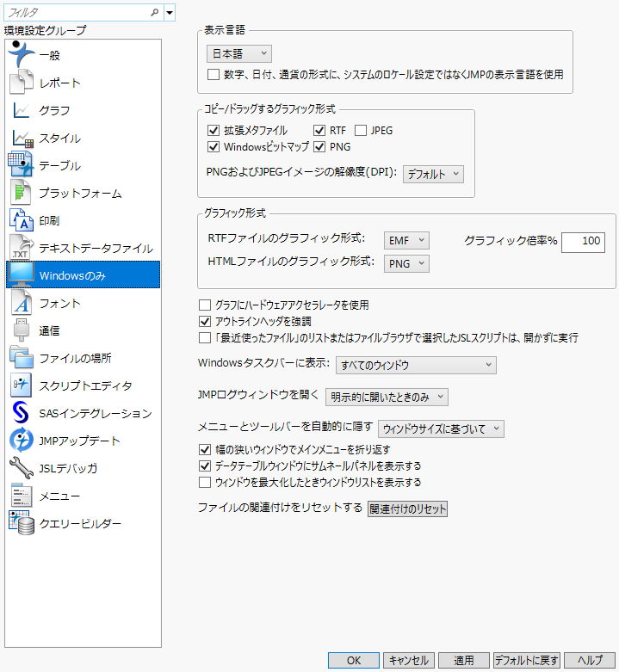This screenshot has width=619, height=672.
Task: Click the グラフ chart icon
Action: click(x=21, y=110)
